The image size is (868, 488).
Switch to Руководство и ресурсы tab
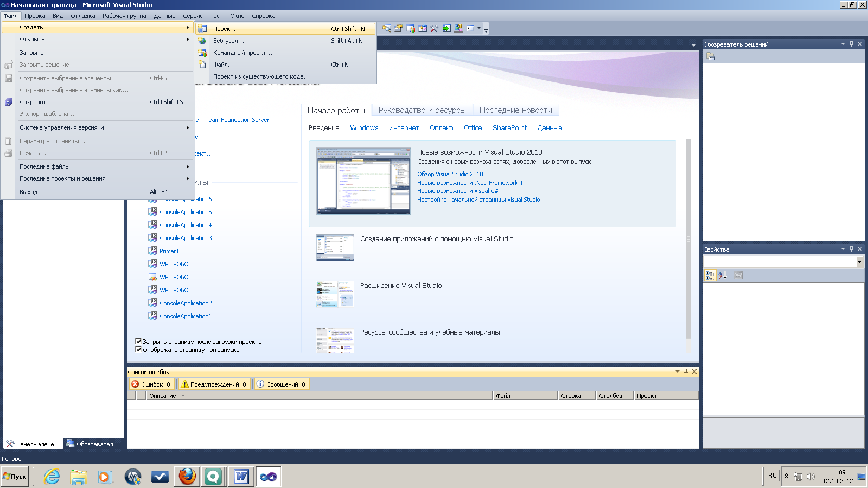pyautogui.click(x=422, y=110)
